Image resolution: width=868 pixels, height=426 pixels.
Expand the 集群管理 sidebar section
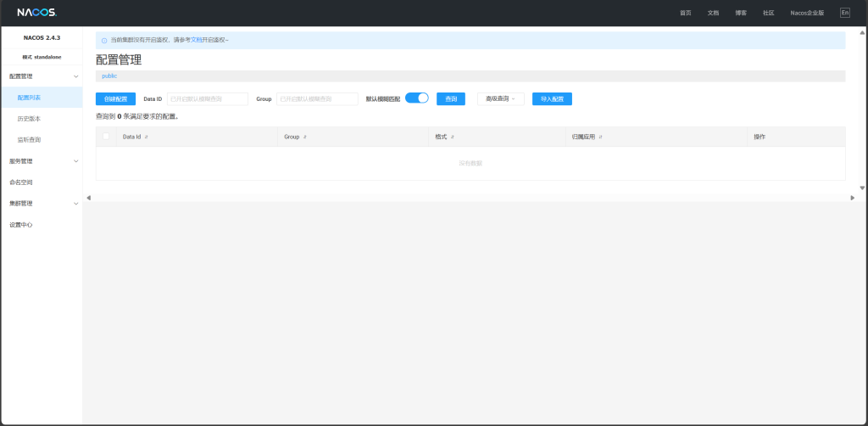[x=76, y=204]
